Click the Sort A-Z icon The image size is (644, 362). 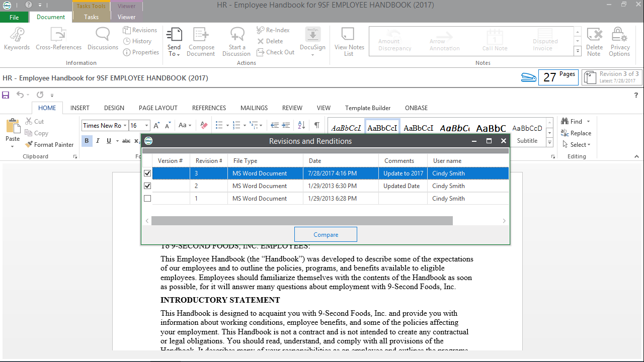[x=301, y=126]
